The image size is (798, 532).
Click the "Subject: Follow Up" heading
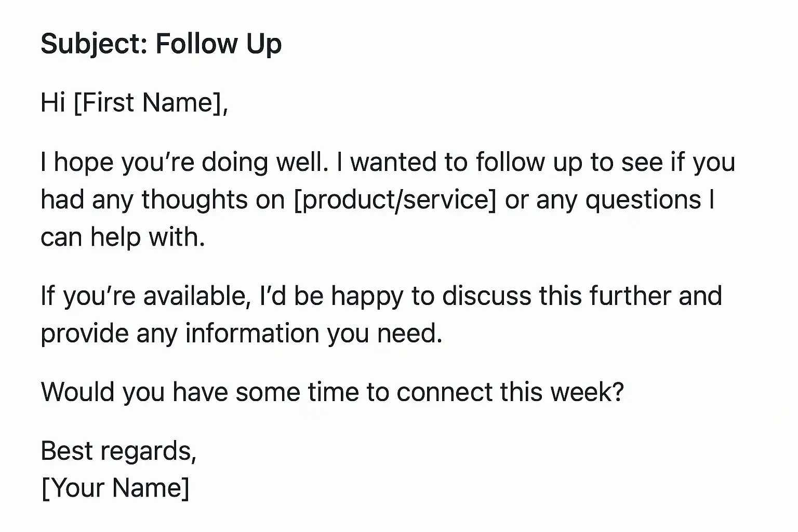tap(161, 44)
